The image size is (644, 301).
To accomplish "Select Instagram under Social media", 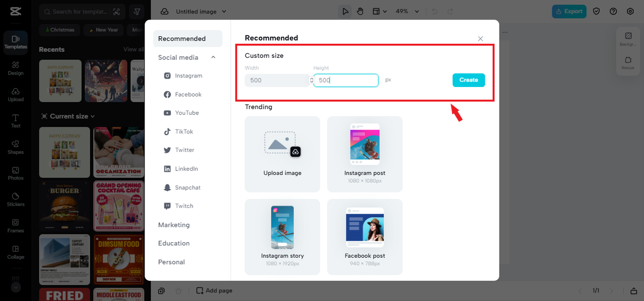I will coord(183,76).
